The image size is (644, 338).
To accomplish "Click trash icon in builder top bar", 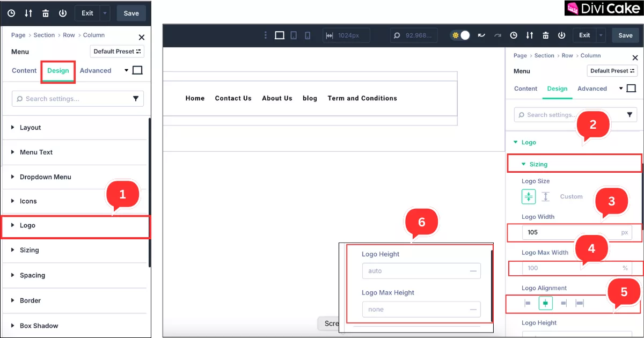I will pos(546,35).
